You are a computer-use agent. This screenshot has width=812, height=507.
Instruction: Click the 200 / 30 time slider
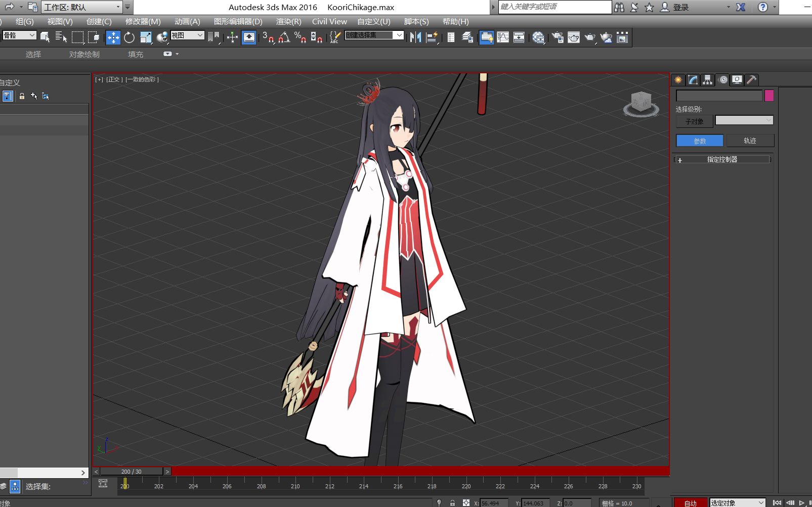point(131,471)
